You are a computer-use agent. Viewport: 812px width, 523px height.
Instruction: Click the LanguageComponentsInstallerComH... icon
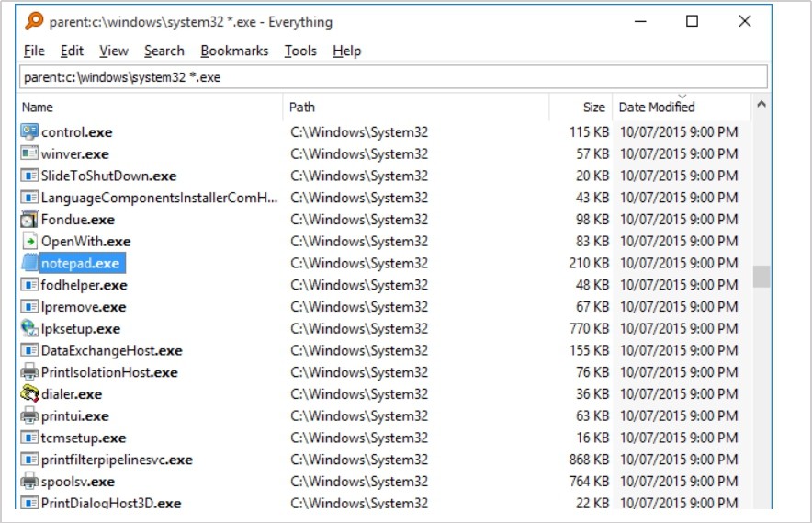pyautogui.click(x=29, y=197)
